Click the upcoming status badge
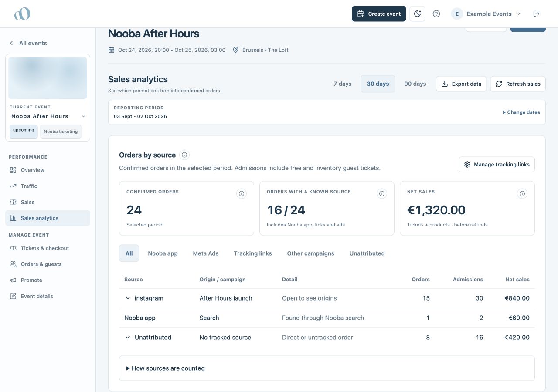Screen dimensions: 558x392 click(24, 131)
